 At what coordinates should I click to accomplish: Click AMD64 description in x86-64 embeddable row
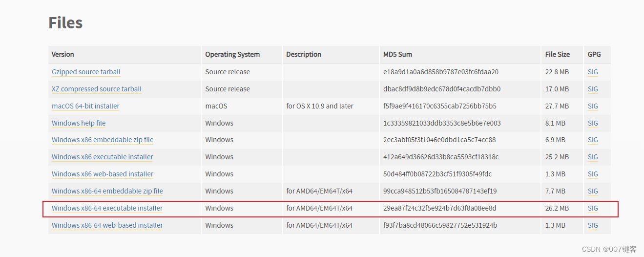319,191
